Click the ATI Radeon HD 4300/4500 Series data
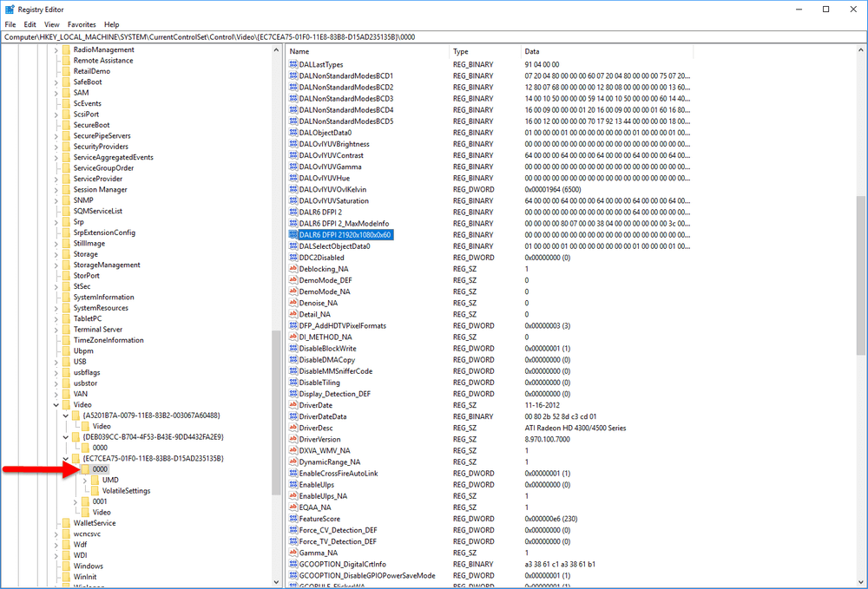The image size is (868, 589). point(575,428)
